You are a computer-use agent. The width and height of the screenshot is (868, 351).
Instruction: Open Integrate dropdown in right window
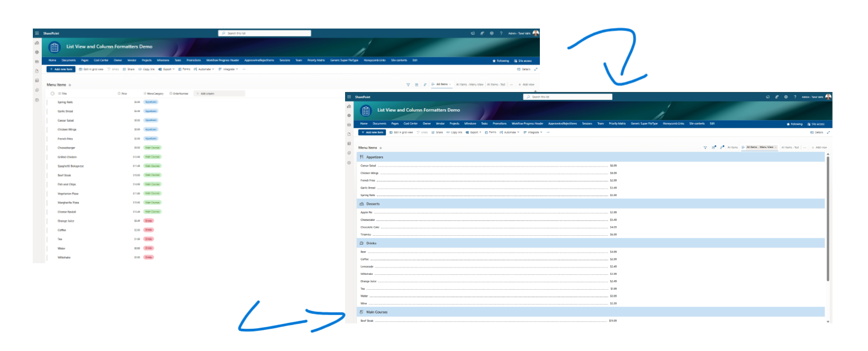point(533,132)
